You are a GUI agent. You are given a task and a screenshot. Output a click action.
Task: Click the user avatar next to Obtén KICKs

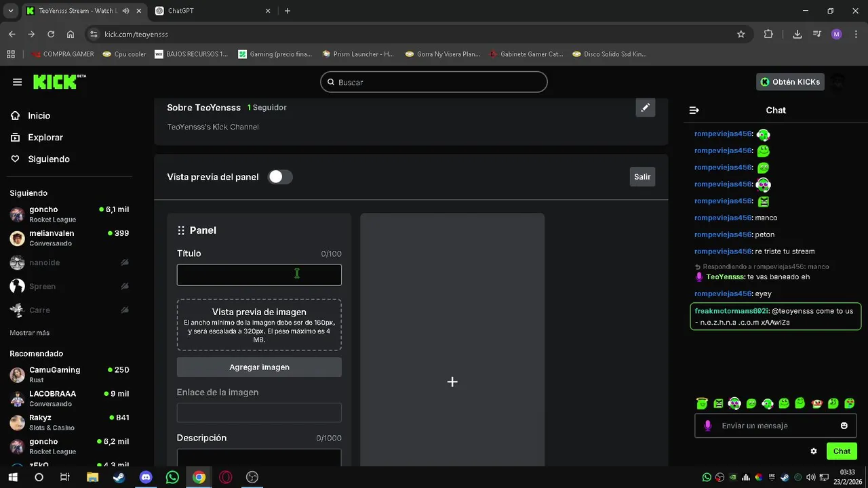[x=839, y=82]
